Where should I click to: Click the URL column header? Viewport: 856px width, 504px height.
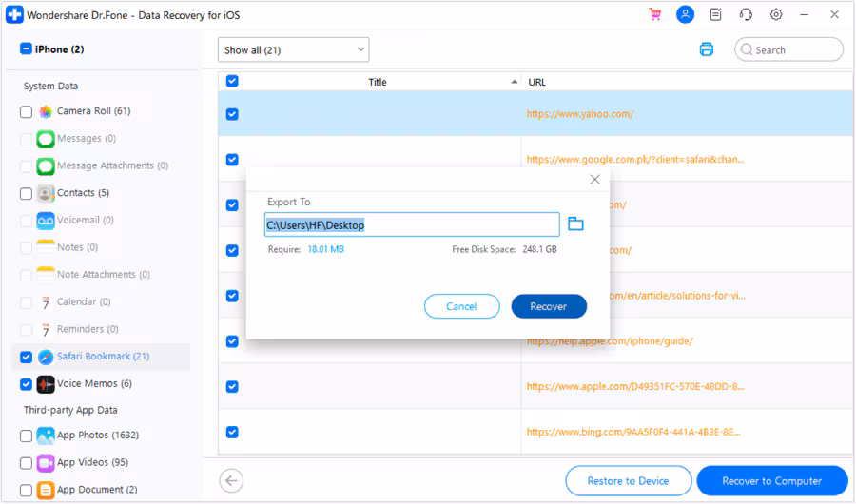536,82
